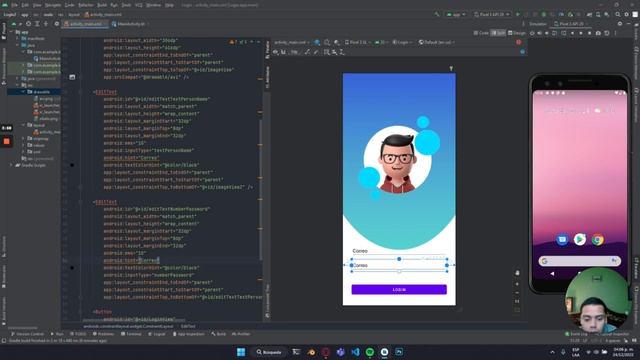
Task: Open the VCS menu
Action: click(138, 5)
